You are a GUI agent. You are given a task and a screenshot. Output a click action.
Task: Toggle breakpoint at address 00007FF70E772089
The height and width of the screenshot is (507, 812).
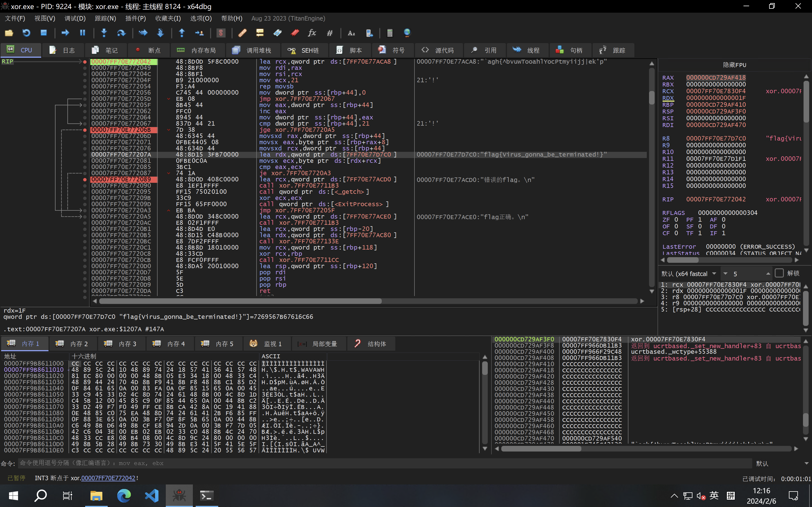click(x=85, y=179)
